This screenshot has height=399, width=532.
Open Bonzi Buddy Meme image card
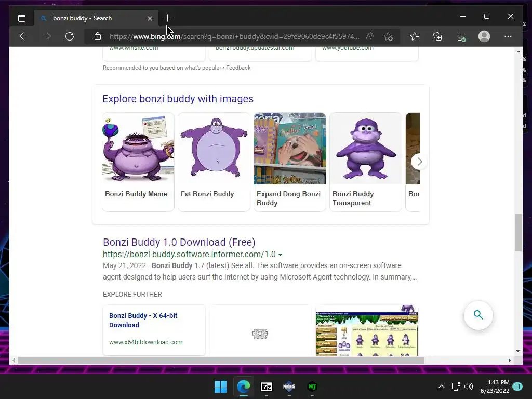point(138,162)
